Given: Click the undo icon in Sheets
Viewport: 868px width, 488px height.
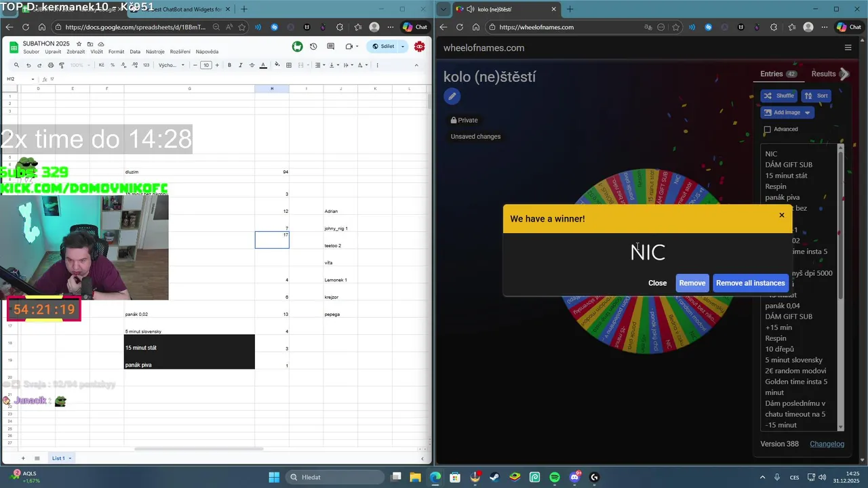Looking at the screenshot, I should coord(28,65).
